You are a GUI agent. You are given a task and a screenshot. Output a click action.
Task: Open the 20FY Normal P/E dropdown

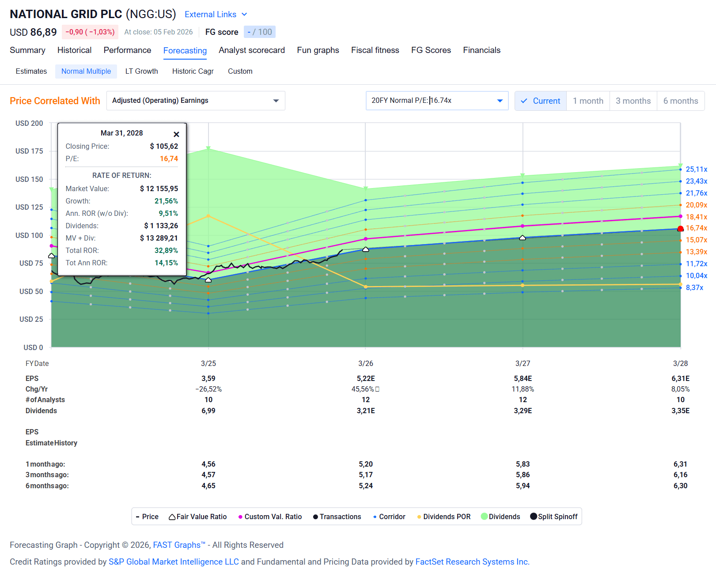tap(437, 101)
